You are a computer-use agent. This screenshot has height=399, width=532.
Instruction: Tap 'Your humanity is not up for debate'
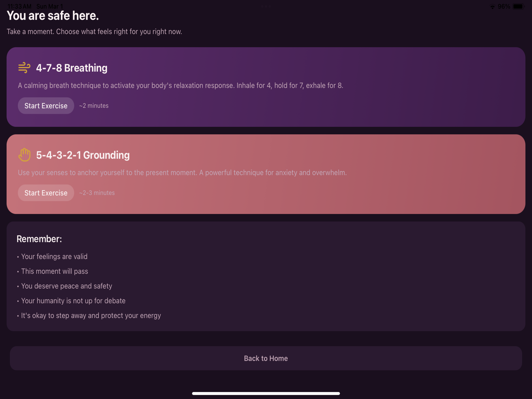73,301
